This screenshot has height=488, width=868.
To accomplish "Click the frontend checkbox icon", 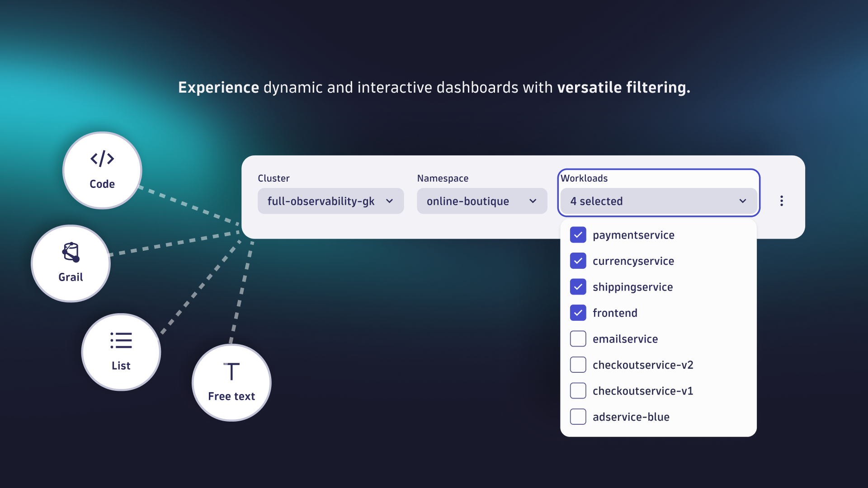I will coord(578,312).
